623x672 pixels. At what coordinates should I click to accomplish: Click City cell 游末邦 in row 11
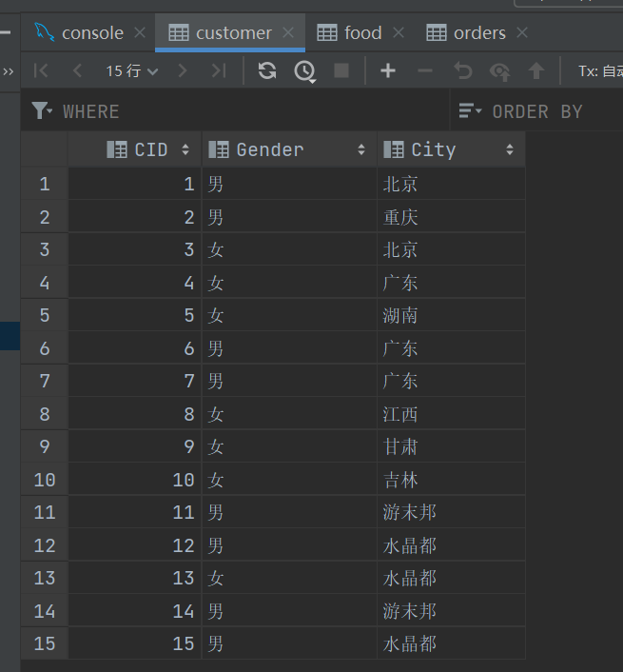(x=451, y=512)
